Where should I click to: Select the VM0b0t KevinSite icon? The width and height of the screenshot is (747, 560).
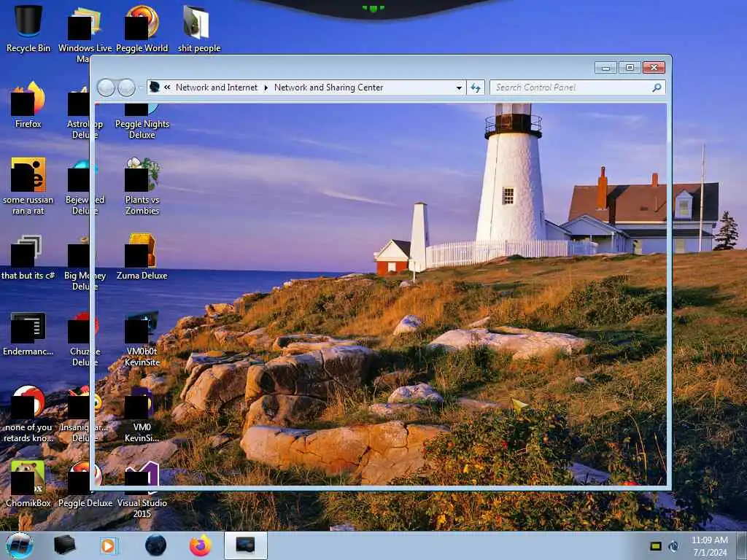(x=142, y=339)
